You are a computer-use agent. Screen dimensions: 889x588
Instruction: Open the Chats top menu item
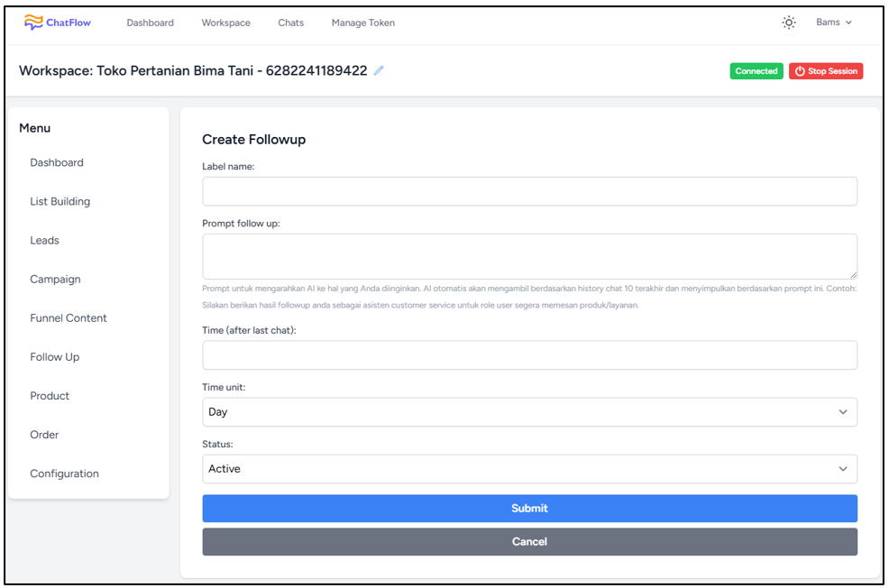pyautogui.click(x=291, y=23)
